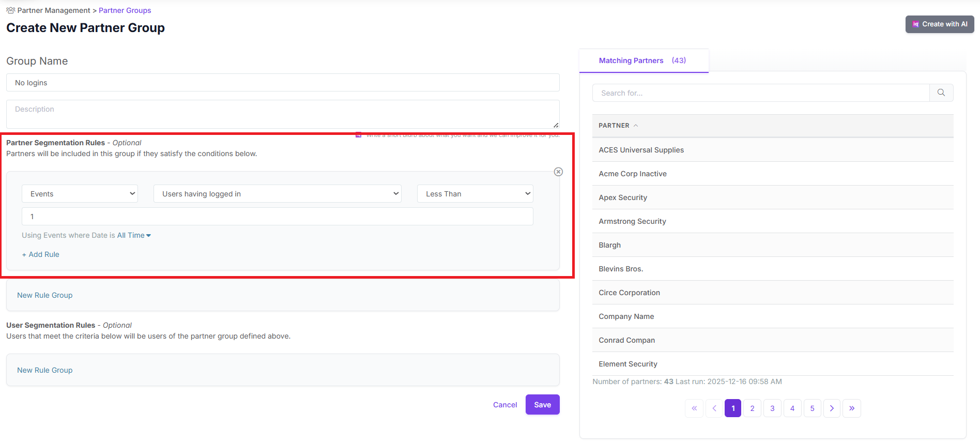Image resolution: width=980 pixels, height=443 pixels.
Task: Expand the All Time date filter
Action: click(134, 235)
